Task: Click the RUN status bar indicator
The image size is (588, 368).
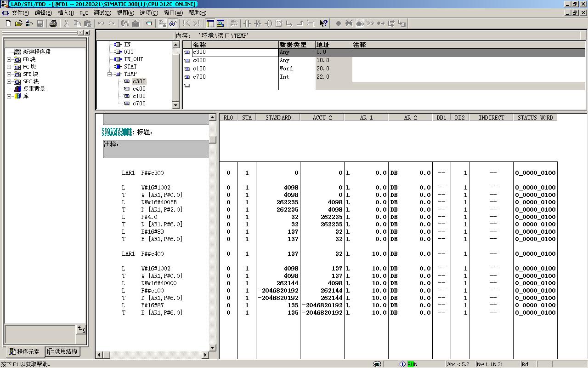Action: tap(412, 364)
